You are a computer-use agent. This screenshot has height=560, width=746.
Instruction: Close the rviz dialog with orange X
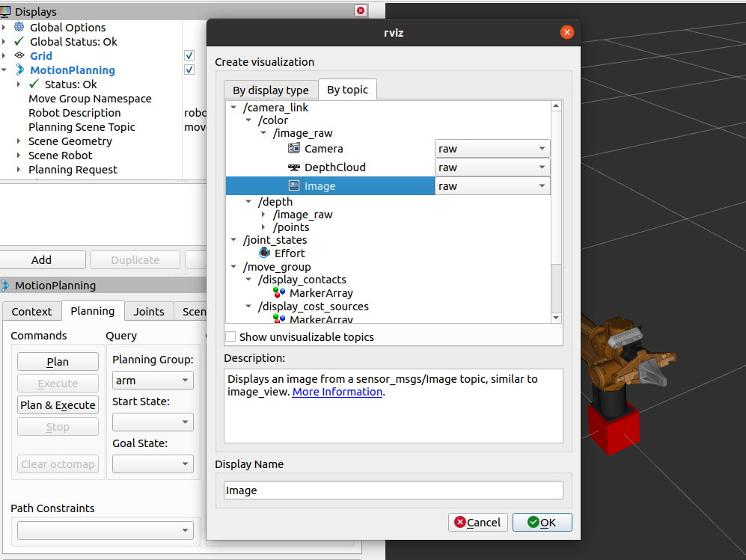pos(566,32)
